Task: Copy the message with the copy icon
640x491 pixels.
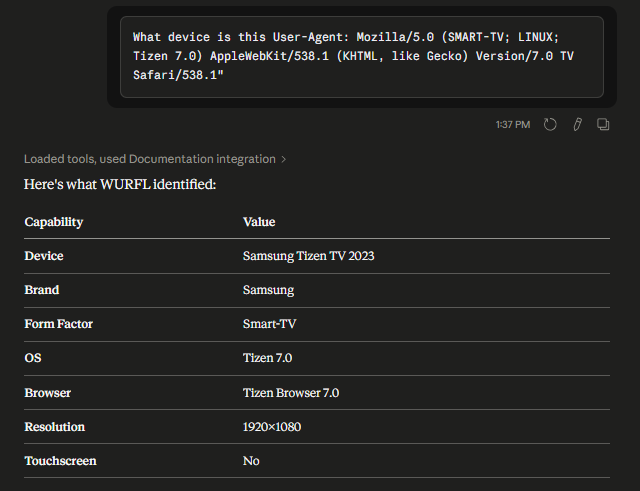Action: 603,124
